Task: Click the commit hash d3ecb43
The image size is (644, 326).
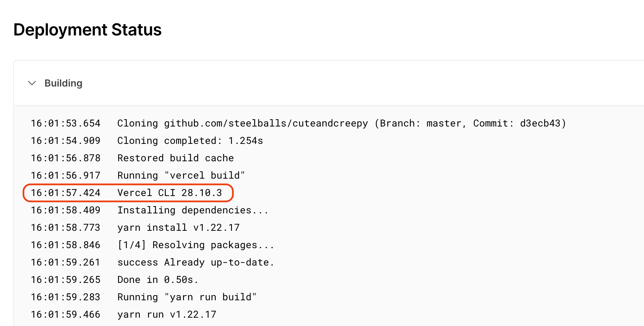Action: 540,123
